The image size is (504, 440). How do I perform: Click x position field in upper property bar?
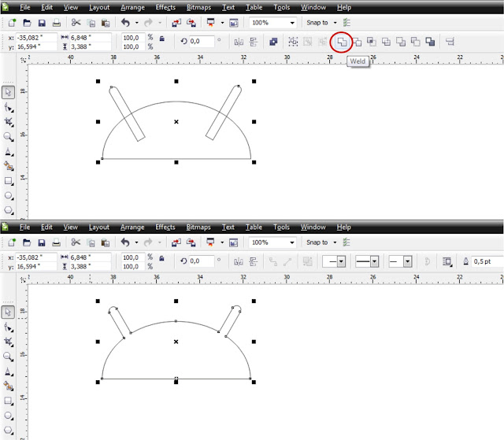coord(36,38)
